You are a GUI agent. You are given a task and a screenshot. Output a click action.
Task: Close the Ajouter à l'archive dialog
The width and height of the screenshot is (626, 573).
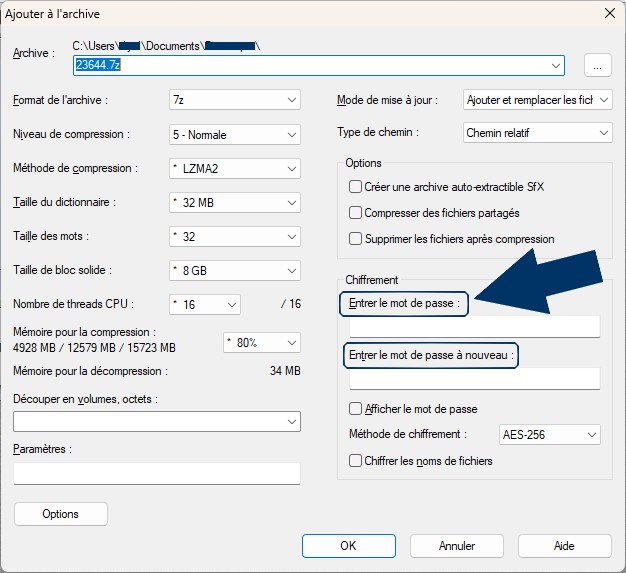(610, 13)
